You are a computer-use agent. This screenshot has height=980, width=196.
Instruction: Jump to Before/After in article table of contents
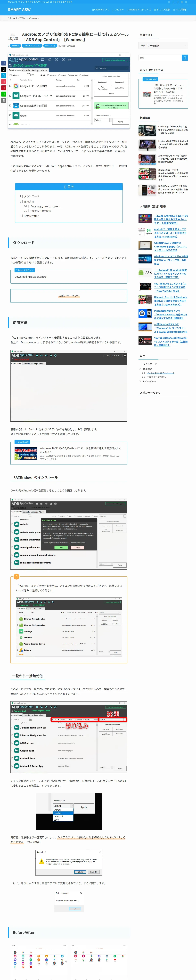pyautogui.click(x=31, y=216)
